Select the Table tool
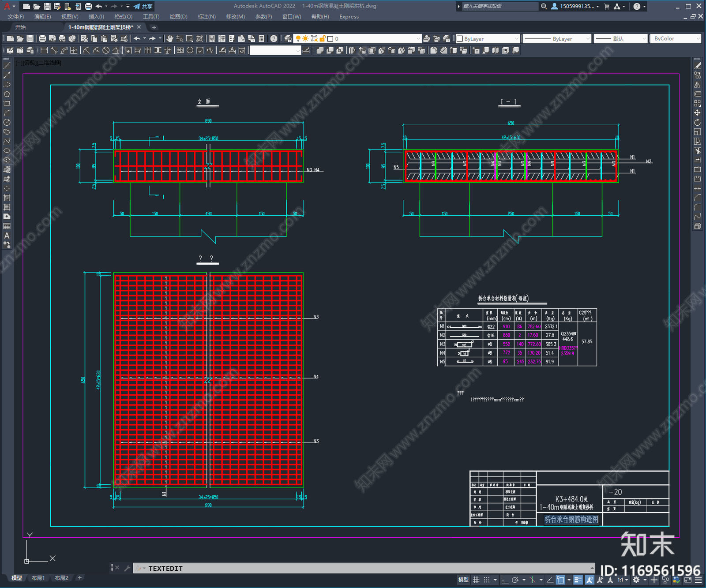Image resolution: width=706 pixels, height=588 pixels. pos(7,226)
